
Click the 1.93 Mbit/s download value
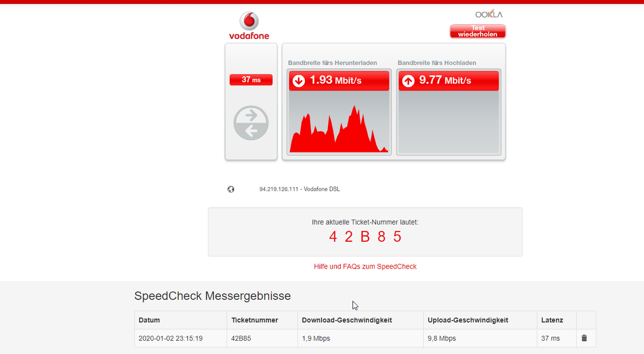click(336, 81)
